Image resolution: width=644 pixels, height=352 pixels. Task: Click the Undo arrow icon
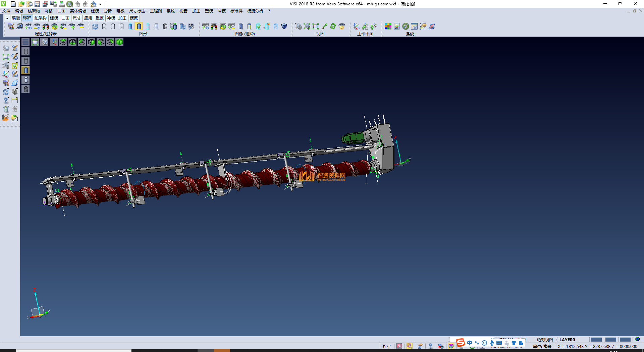(78, 4)
